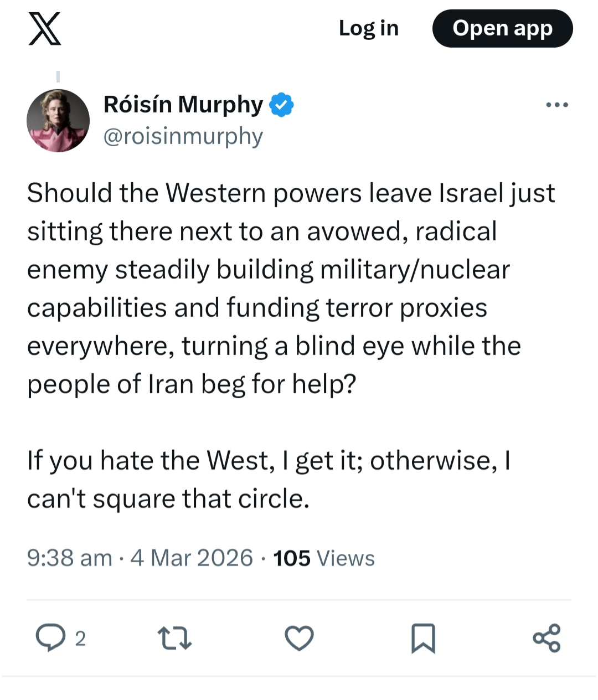Viewport: 598px width, 700px height.
Task: Repost the tweet with the repost icon
Action: tap(174, 638)
